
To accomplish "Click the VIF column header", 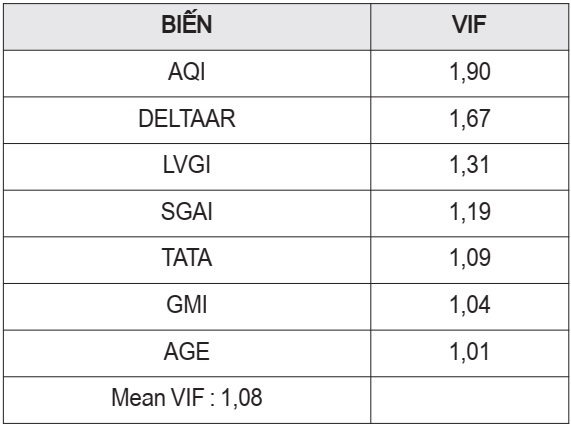I will point(469,27).
